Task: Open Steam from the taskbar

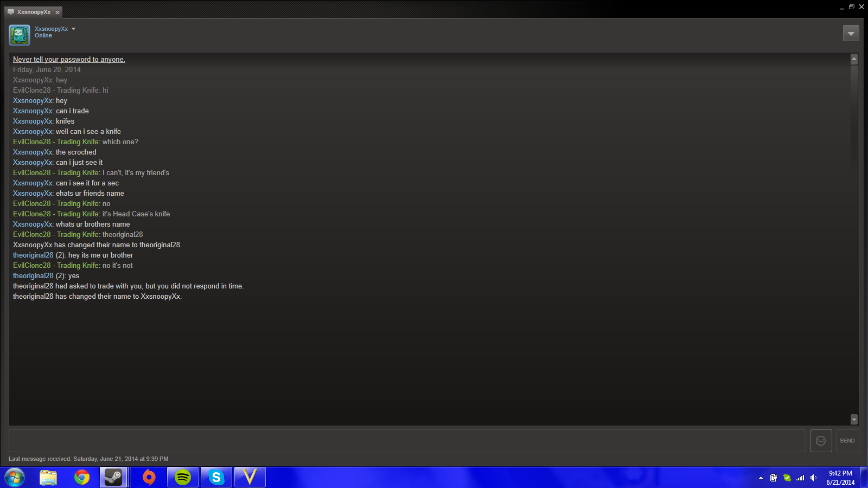Action: tap(113, 477)
